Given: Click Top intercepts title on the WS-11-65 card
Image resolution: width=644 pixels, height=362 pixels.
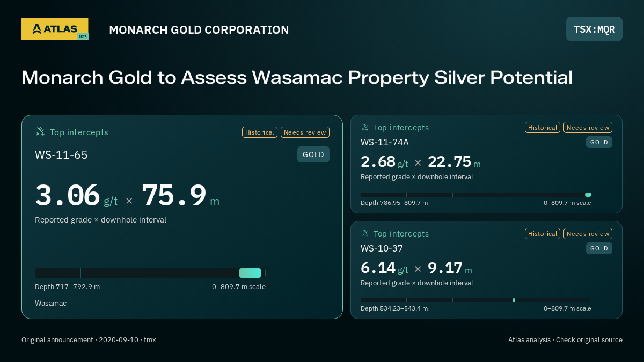Looking at the screenshot, I should [79, 132].
